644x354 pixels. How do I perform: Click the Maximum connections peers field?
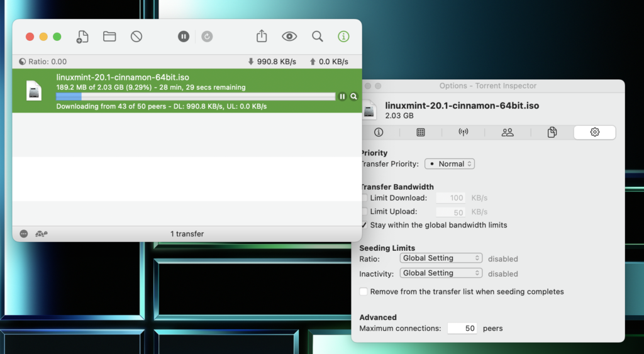click(x=462, y=328)
